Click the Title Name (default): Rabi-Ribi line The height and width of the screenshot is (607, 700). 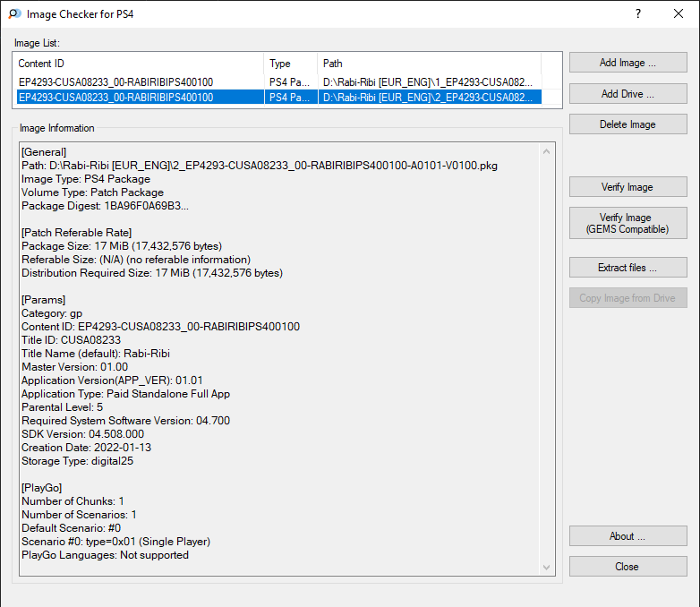click(x=96, y=354)
